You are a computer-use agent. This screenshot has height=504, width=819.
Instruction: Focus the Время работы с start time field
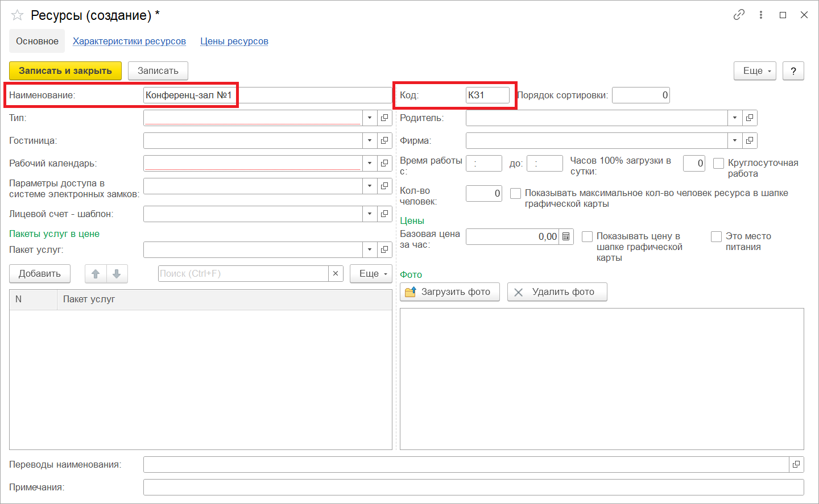click(484, 163)
